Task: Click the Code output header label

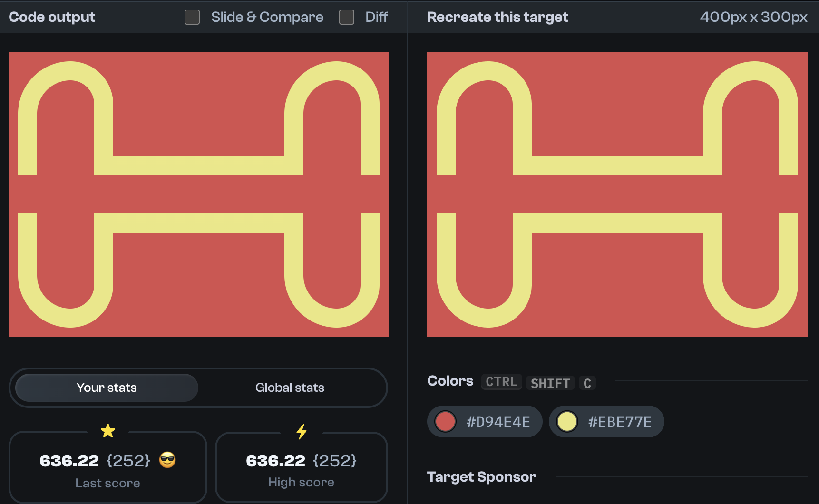Action: pos(52,17)
